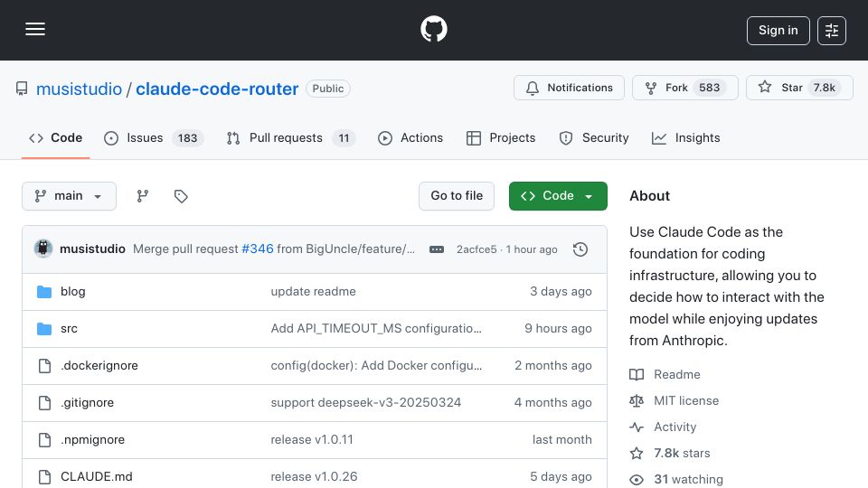Open musistudio commit author link
Viewport: 868px width, 488px height.
(x=92, y=249)
